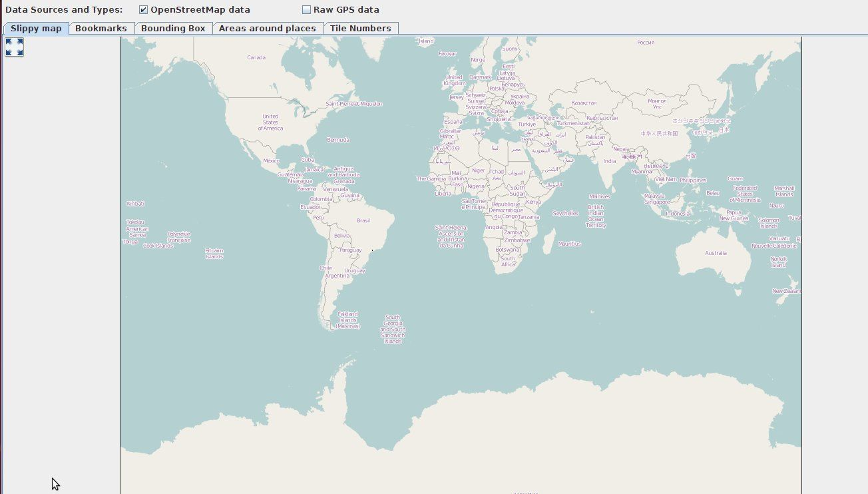Click the Polynésie Française label
Viewport: 868px width, 494px height.
[x=179, y=237]
